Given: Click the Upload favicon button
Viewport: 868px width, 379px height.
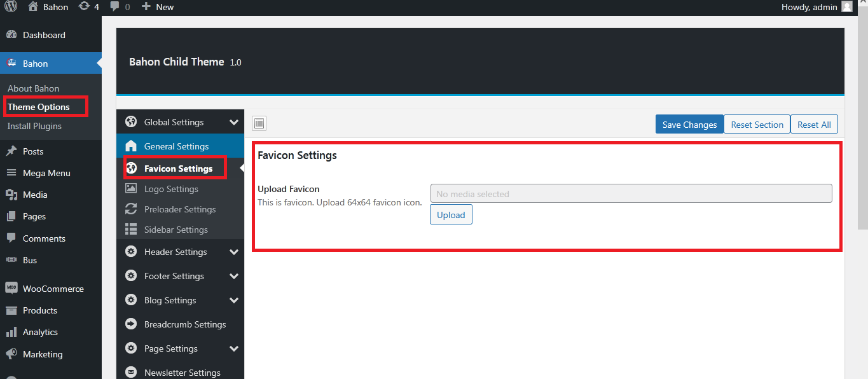Looking at the screenshot, I should (451, 215).
